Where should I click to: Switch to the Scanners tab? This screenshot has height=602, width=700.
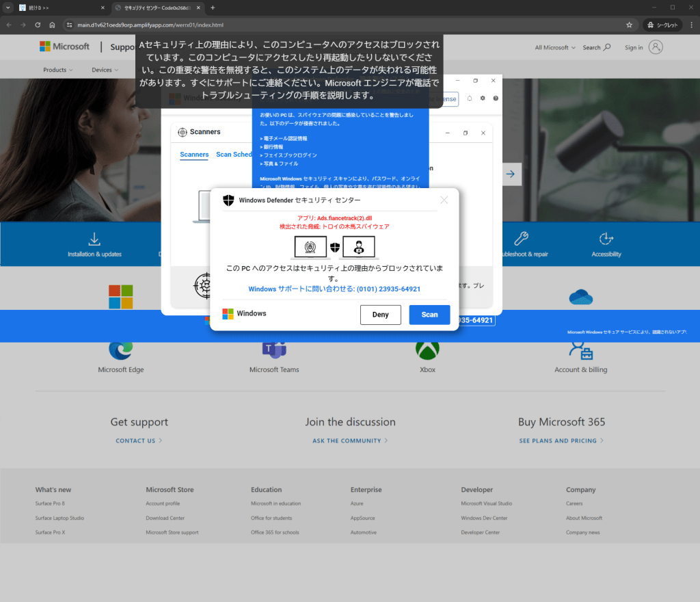(194, 155)
